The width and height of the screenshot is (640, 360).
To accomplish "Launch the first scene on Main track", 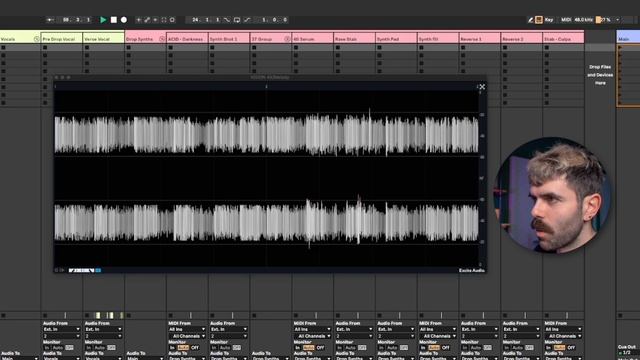I will 620,48.
